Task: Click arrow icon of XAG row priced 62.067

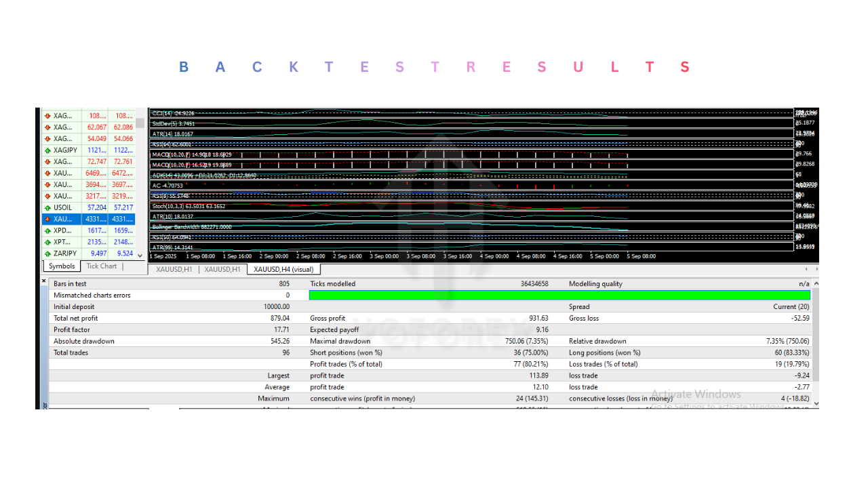Action: click(x=47, y=127)
